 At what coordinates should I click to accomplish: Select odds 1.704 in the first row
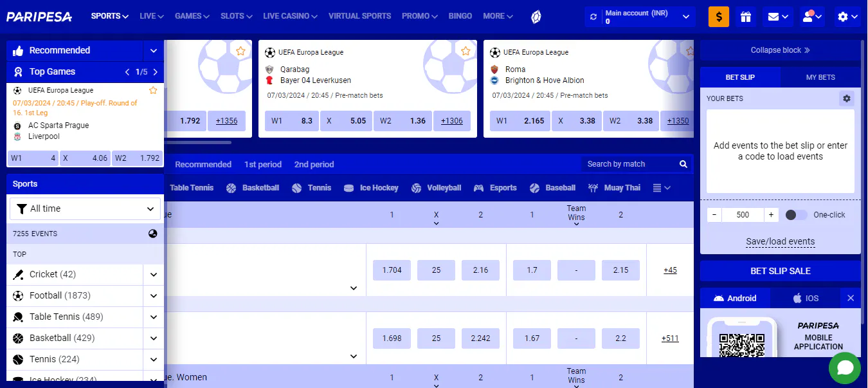click(x=392, y=270)
